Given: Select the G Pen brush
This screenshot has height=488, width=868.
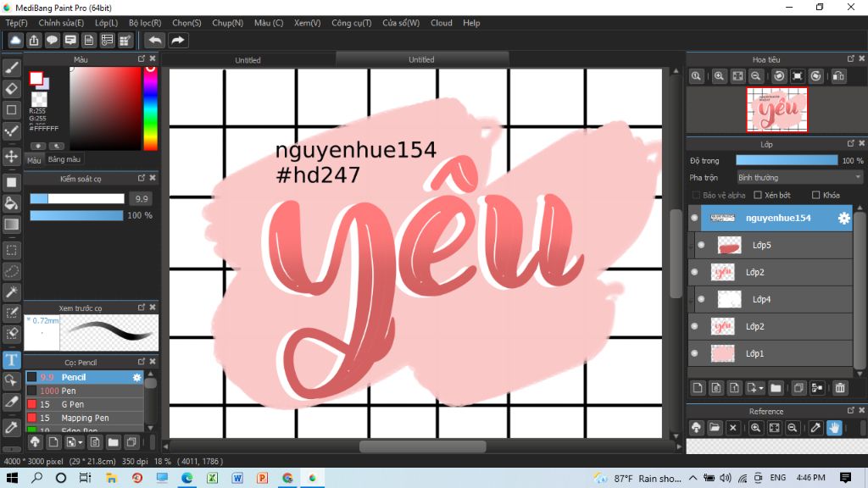Looking at the screenshot, I should click(x=85, y=404).
